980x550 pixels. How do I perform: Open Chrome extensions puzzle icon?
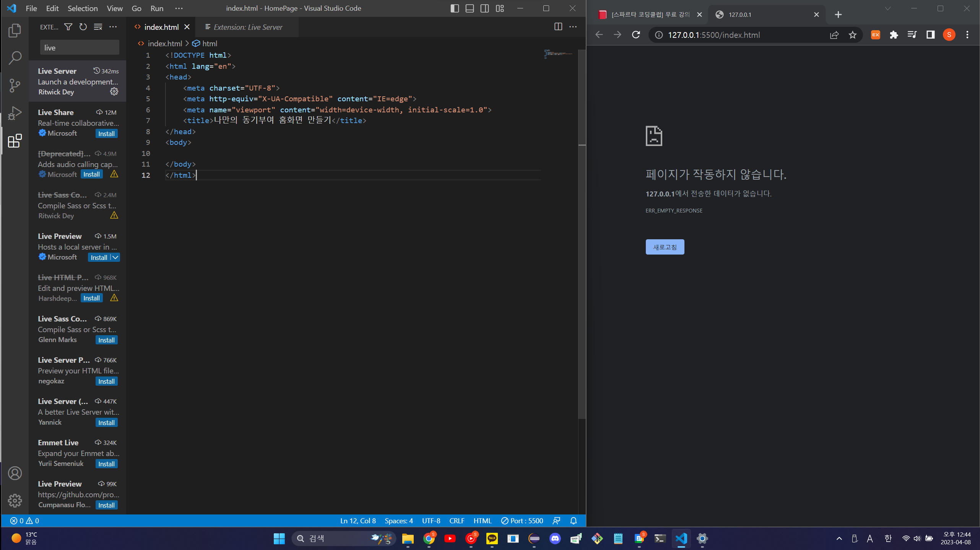pyautogui.click(x=894, y=35)
